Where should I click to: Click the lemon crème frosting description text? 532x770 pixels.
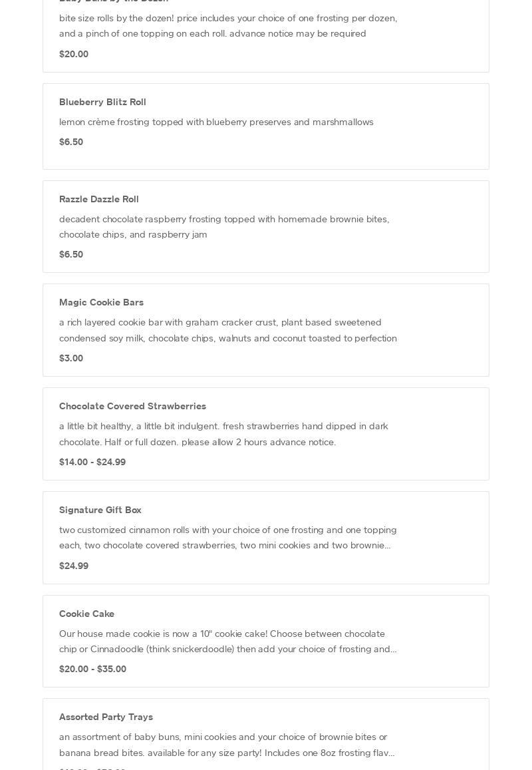[216, 122]
